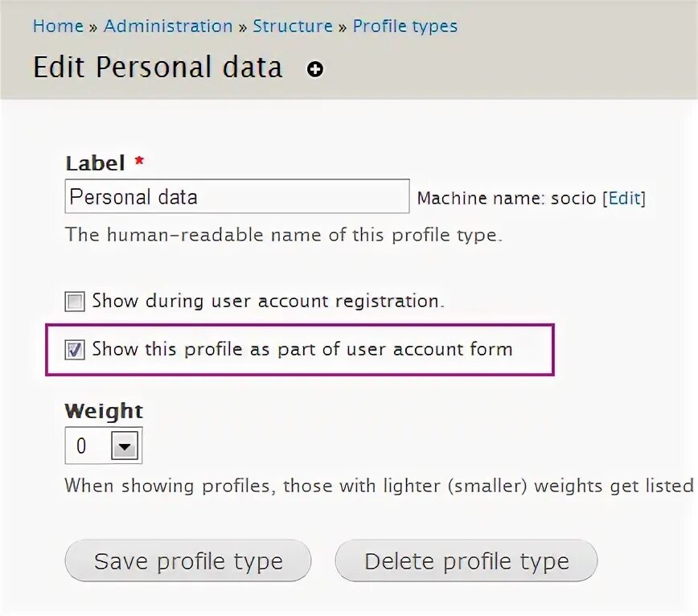Open the Weight dropdown showing 0

pyautogui.click(x=103, y=446)
